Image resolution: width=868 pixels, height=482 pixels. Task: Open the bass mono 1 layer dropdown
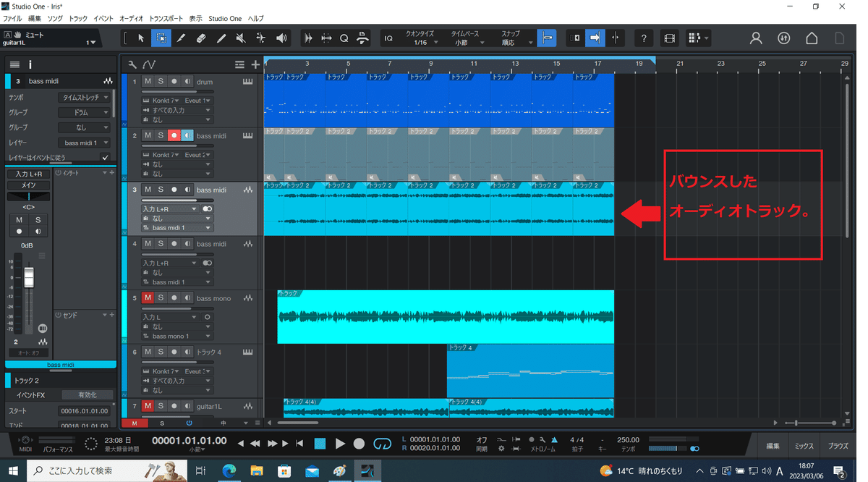coord(177,336)
